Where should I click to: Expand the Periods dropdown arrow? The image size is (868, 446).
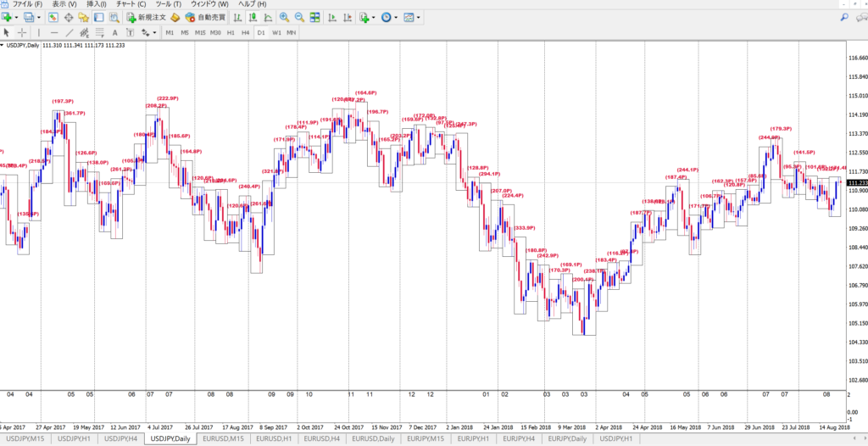(x=395, y=17)
